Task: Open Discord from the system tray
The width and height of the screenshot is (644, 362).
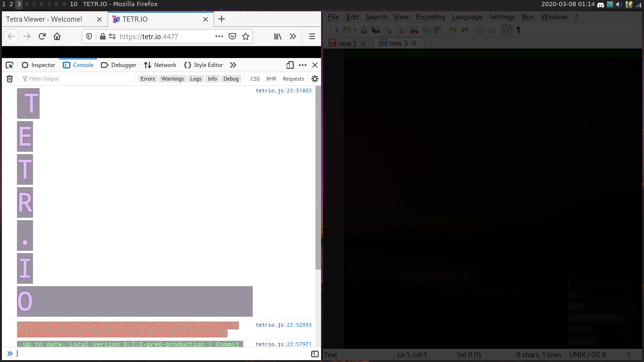Action: pyautogui.click(x=600, y=5)
